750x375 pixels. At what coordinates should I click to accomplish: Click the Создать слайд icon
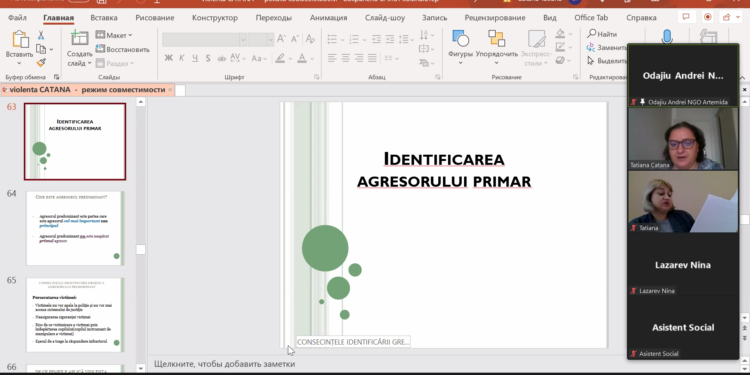point(79,38)
